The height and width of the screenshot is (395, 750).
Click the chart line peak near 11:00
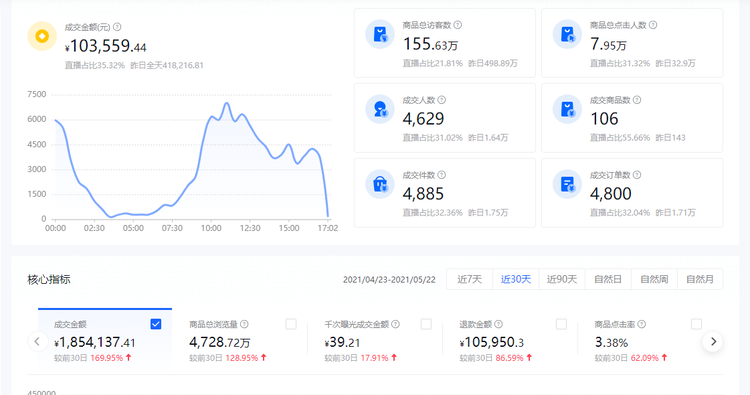point(227,103)
